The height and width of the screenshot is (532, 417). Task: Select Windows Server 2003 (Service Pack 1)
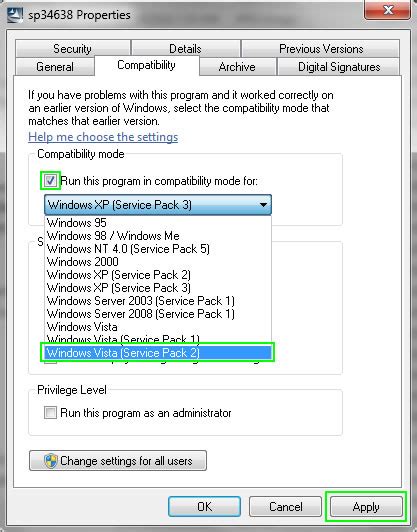pyautogui.click(x=158, y=301)
